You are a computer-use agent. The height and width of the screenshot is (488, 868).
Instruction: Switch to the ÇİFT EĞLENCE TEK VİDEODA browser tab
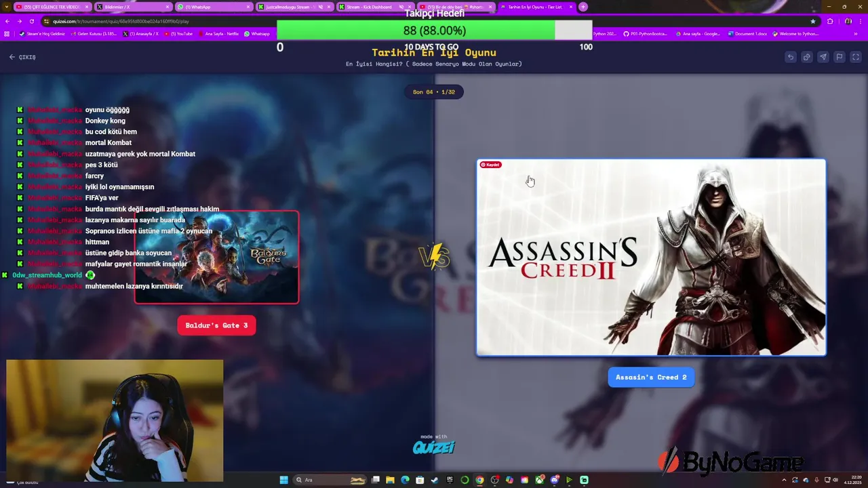click(52, 7)
